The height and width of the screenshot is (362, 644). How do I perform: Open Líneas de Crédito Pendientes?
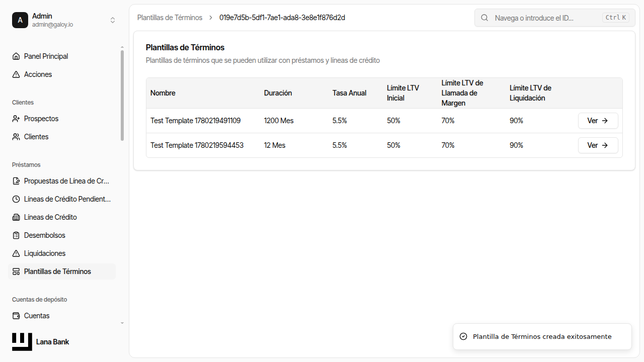tap(62, 199)
